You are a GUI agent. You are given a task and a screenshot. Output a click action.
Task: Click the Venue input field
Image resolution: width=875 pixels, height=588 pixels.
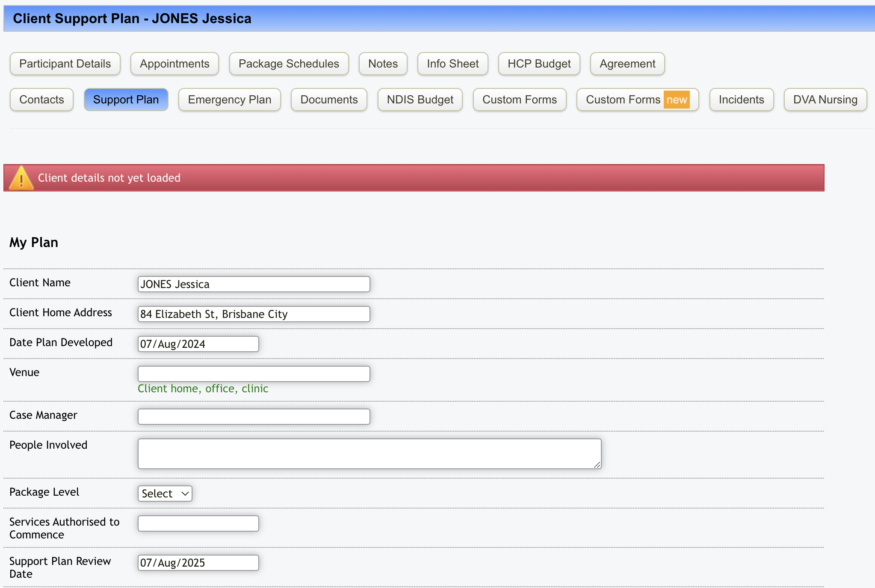(254, 374)
